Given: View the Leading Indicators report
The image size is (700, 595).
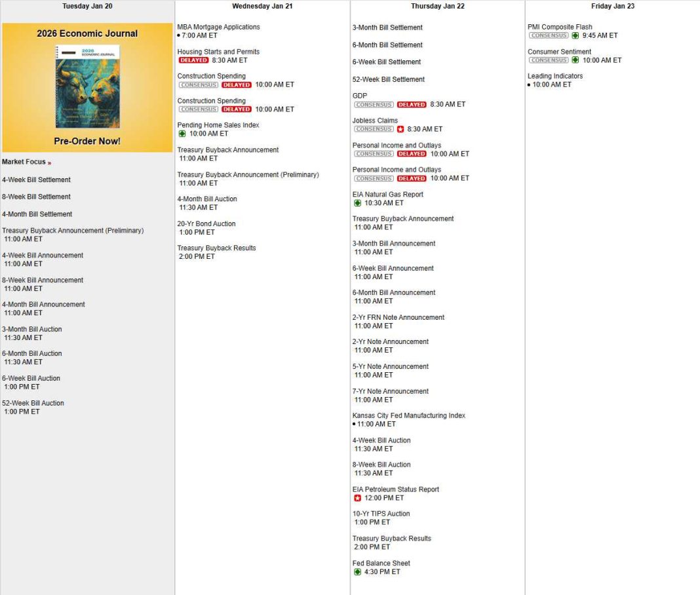Looking at the screenshot, I should coord(554,76).
